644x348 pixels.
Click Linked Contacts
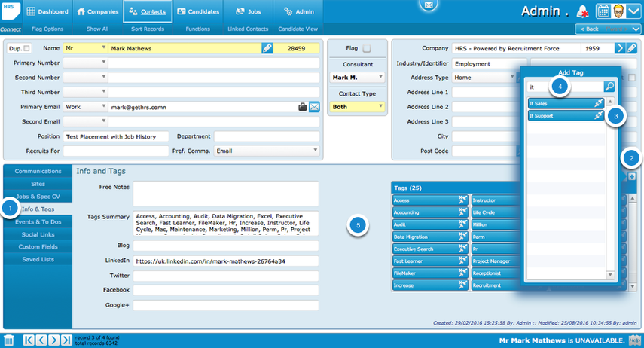pyautogui.click(x=248, y=29)
